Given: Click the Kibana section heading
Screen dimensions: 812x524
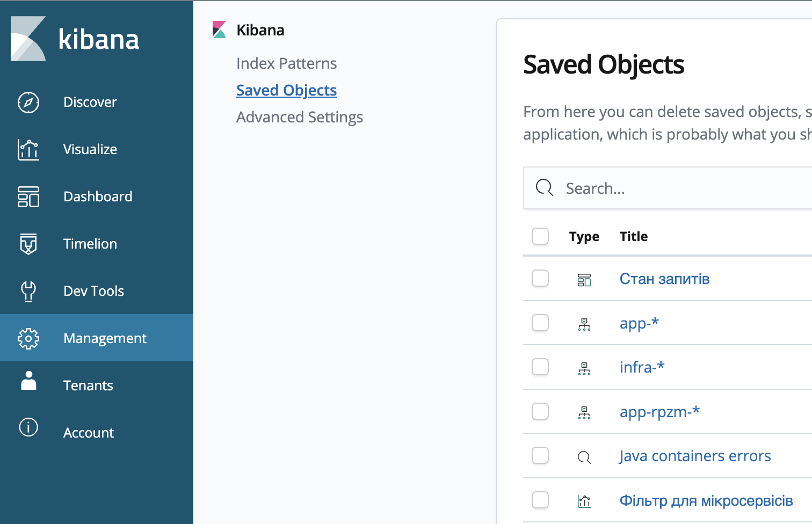Looking at the screenshot, I should (260, 30).
